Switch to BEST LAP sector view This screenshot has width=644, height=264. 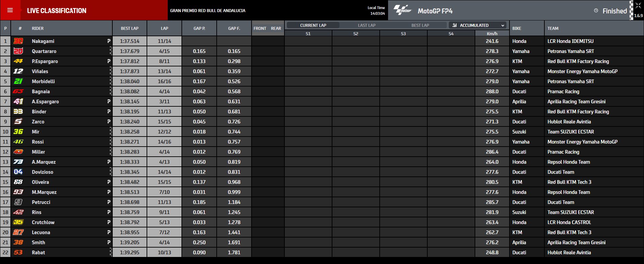tap(420, 25)
